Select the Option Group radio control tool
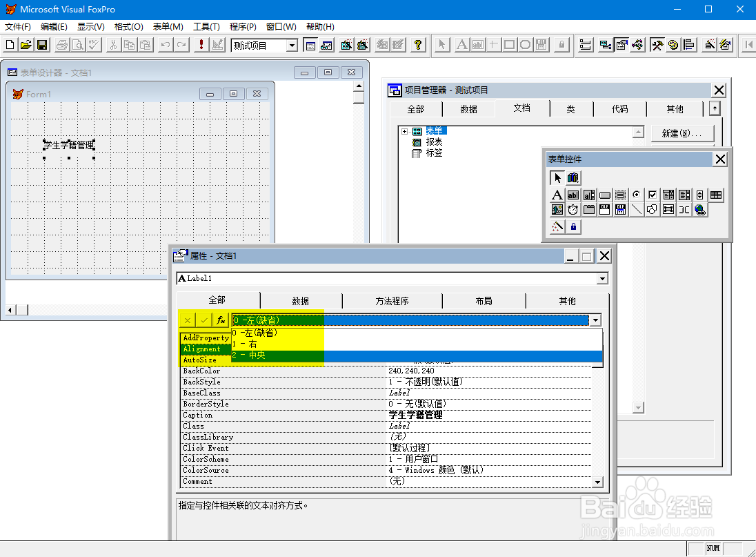 pos(637,195)
